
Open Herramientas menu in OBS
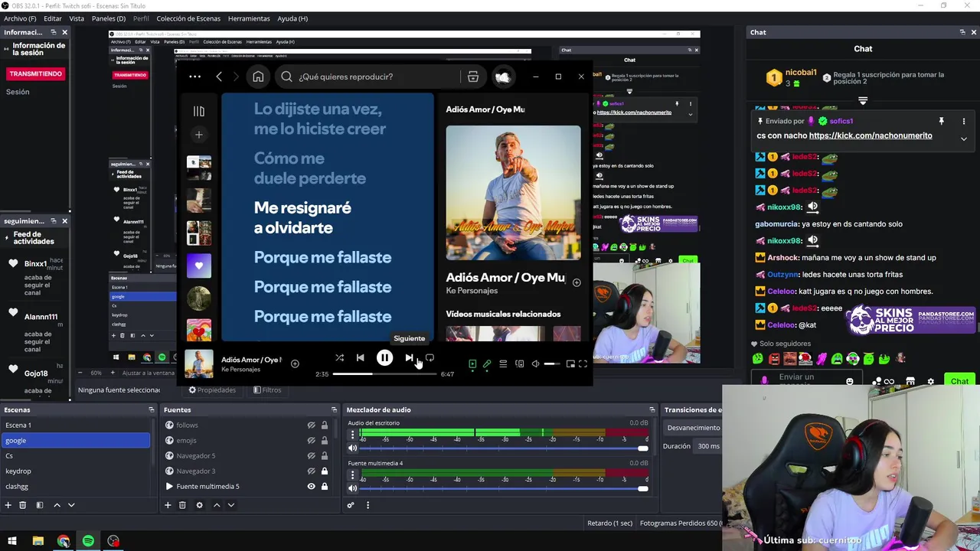coord(249,18)
